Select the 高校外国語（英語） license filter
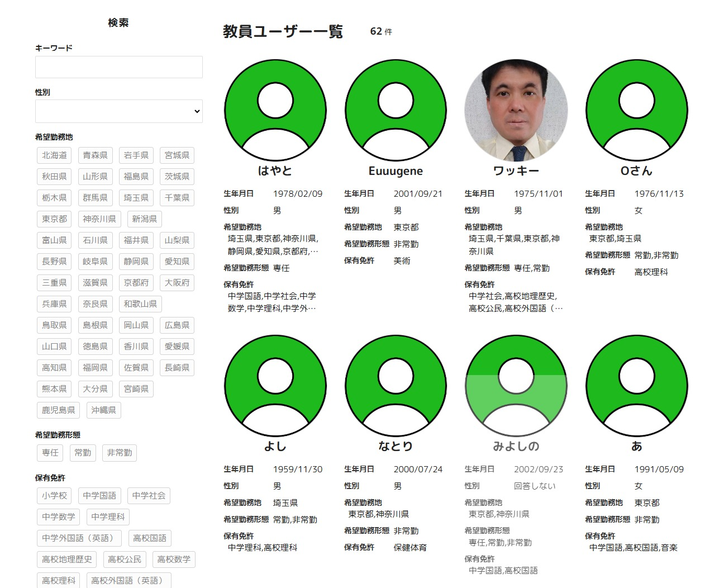Viewport: 724px width, 588px height. click(128, 580)
